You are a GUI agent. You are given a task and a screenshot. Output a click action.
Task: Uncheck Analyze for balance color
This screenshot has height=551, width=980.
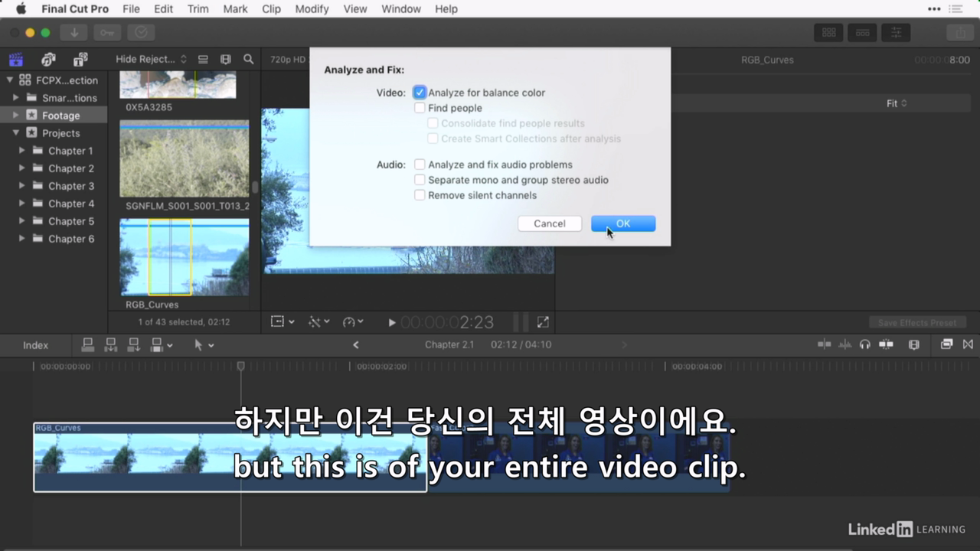tap(420, 93)
